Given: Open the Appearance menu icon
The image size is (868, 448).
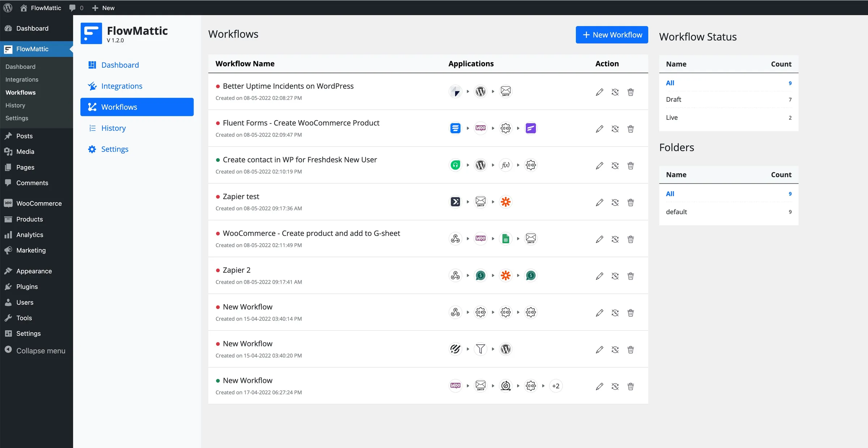Looking at the screenshot, I should [x=9, y=271].
